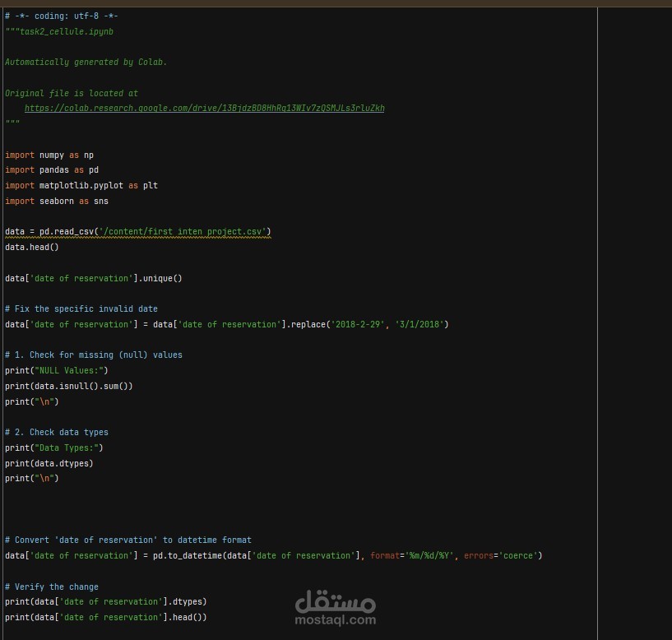Click '# 1. Check for missing (null) values' comment
672x640 pixels.
coord(94,355)
